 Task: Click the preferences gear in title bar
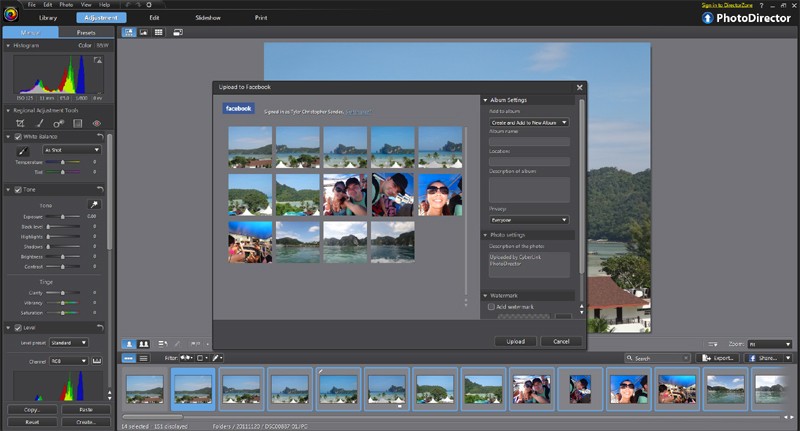point(149,5)
